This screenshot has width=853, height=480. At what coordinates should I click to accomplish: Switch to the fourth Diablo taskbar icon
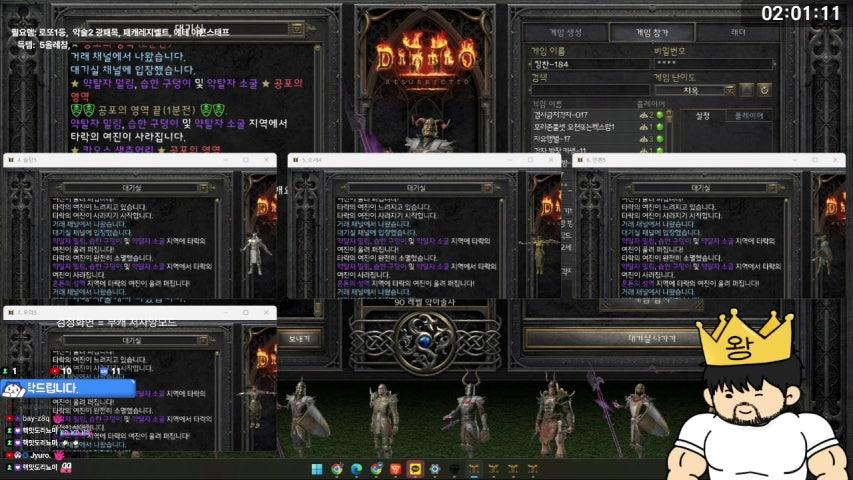[533, 469]
